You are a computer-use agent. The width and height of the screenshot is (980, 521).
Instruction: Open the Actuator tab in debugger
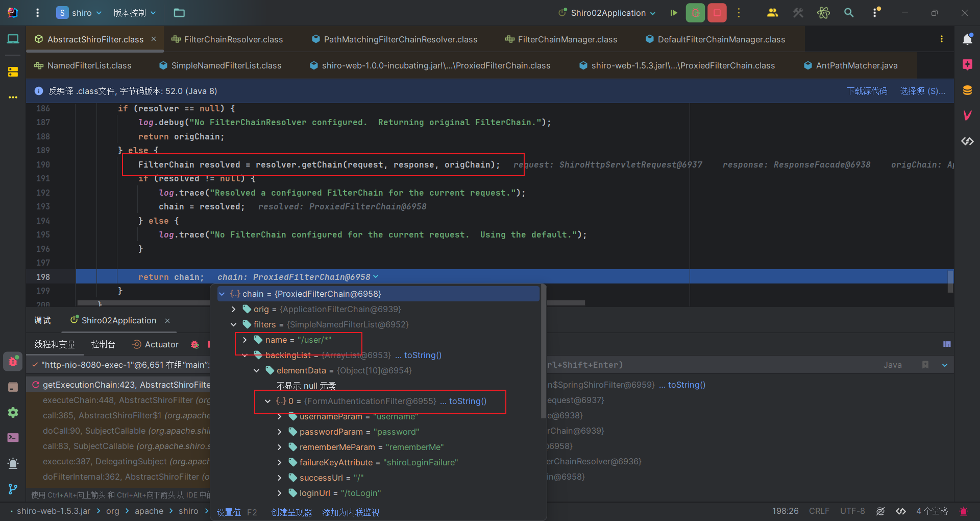click(155, 344)
